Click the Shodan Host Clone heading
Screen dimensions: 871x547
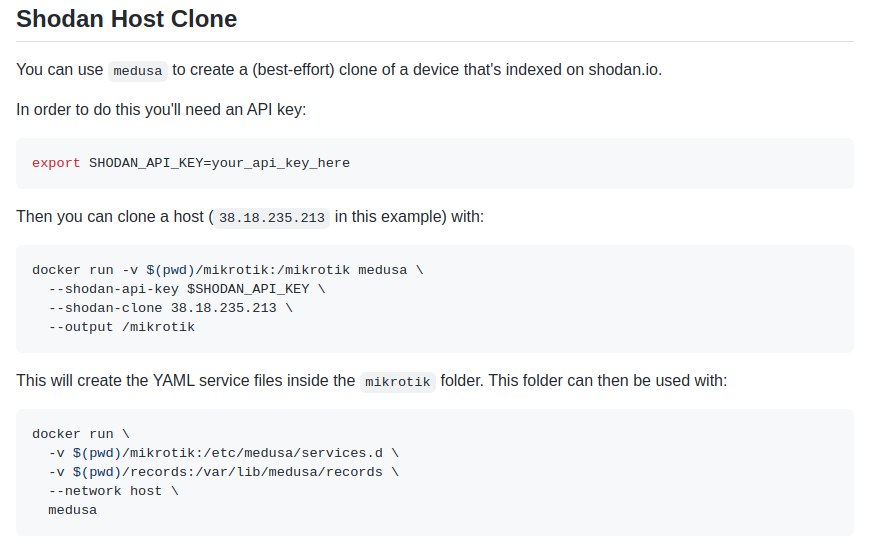coord(127,19)
